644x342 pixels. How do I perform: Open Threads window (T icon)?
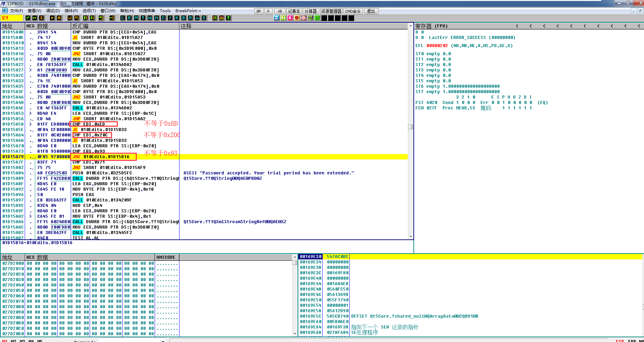pyautogui.click(x=143, y=18)
